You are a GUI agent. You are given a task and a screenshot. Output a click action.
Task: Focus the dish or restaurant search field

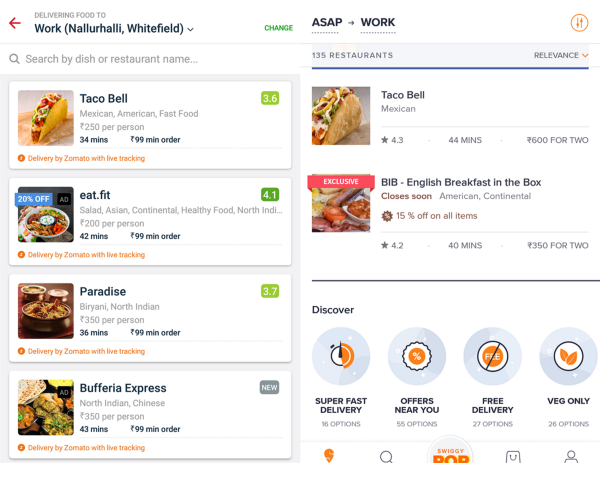150,59
